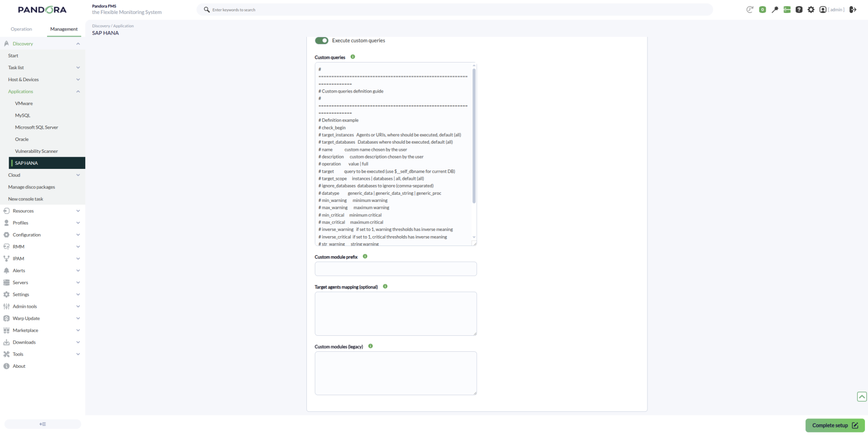Open Manage disco packages

click(32, 187)
